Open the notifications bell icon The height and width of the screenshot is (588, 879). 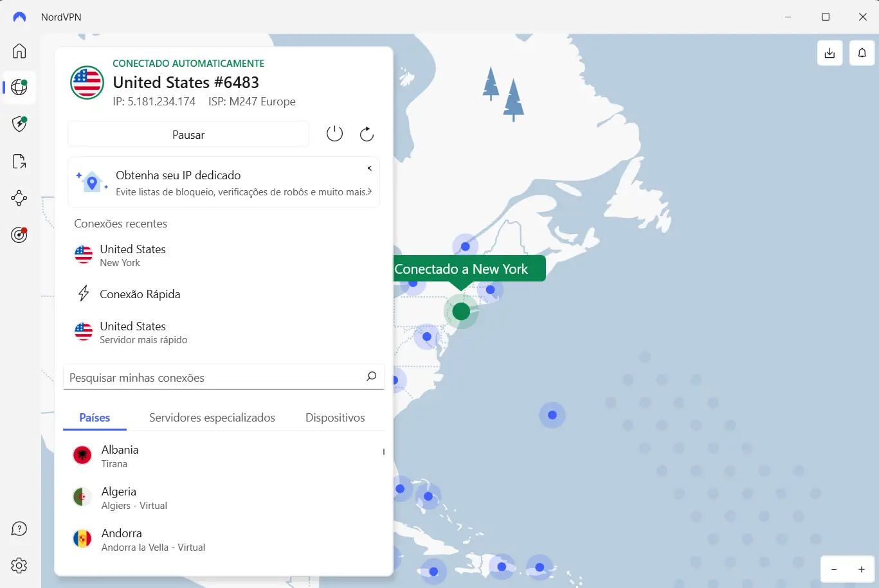(862, 53)
